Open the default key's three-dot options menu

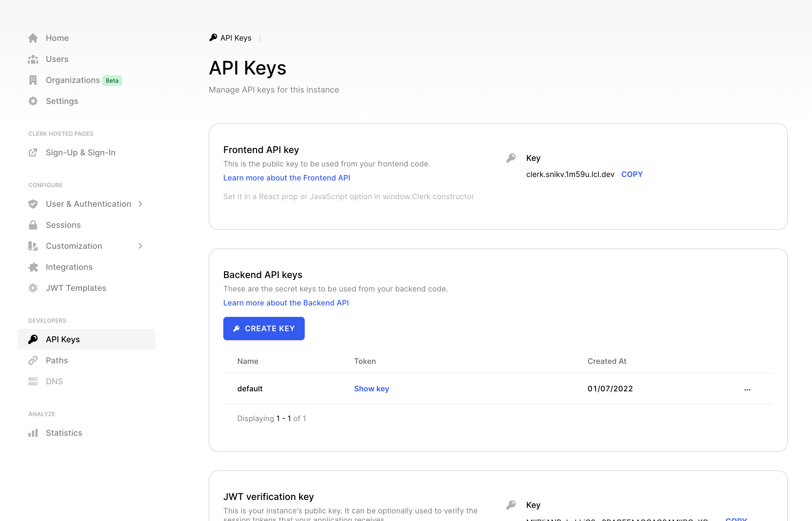click(747, 390)
